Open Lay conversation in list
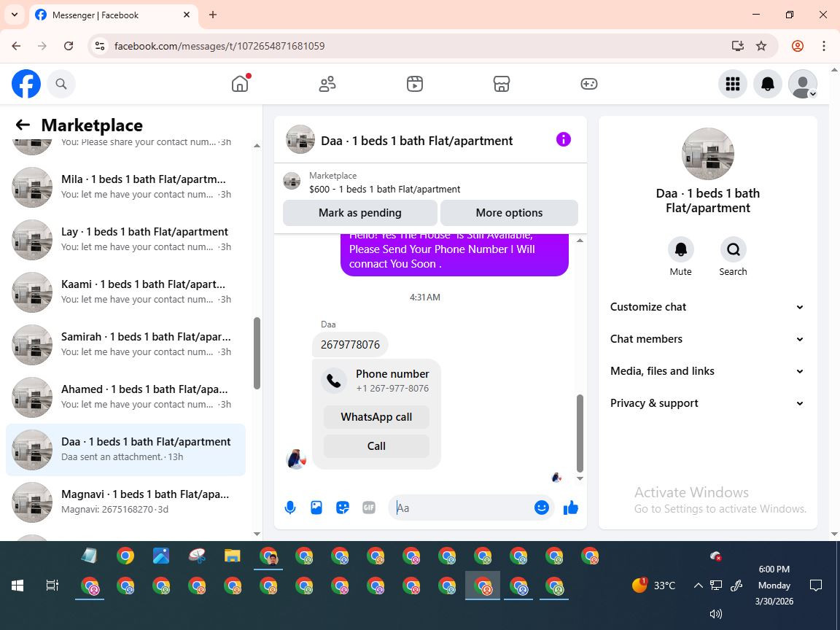This screenshot has width=840, height=630. point(125,239)
